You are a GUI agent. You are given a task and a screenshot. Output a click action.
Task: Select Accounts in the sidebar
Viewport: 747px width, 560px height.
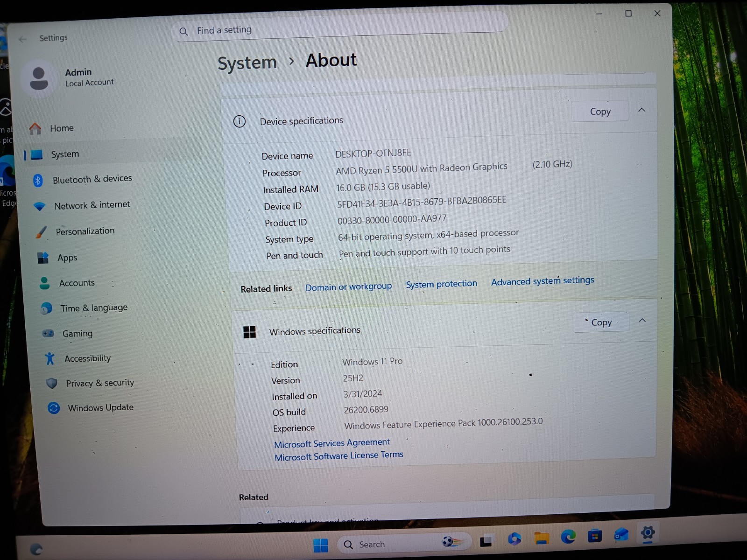pyautogui.click(x=77, y=283)
